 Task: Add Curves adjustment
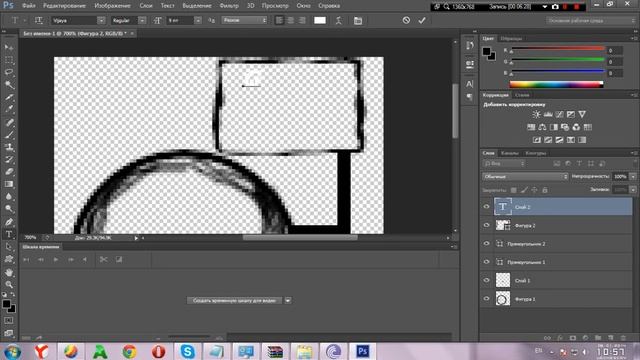559,114
